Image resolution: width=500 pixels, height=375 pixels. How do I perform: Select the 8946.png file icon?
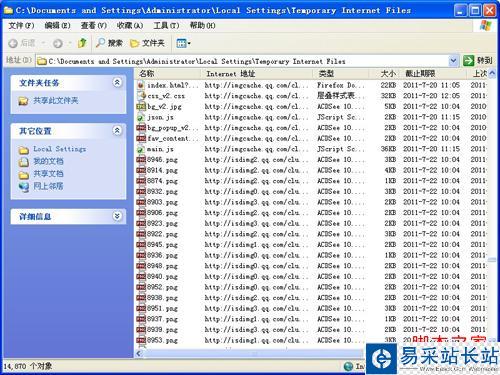pyautogui.click(x=141, y=160)
